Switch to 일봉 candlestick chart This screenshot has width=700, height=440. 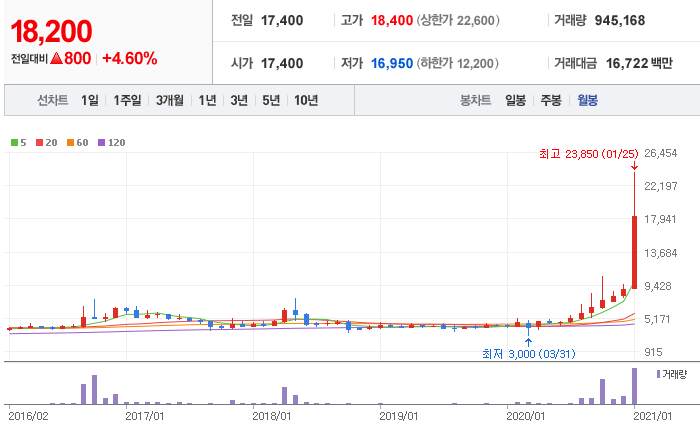click(515, 100)
